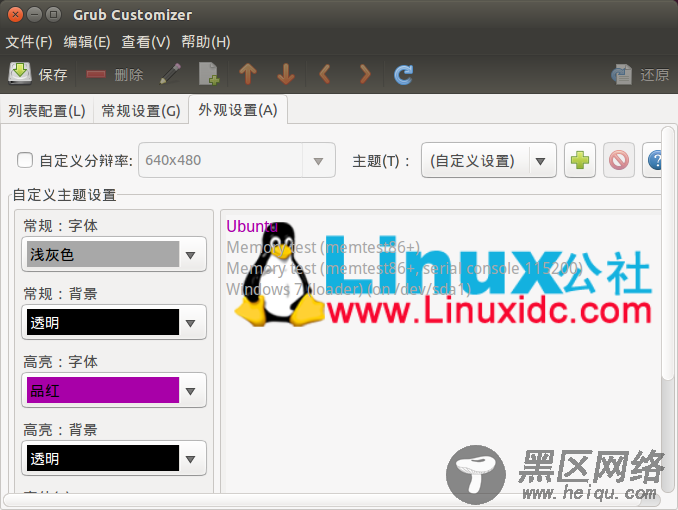Click the red Delete (删除) icon
This screenshot has height=510, width=678.
tap(96, 74)
